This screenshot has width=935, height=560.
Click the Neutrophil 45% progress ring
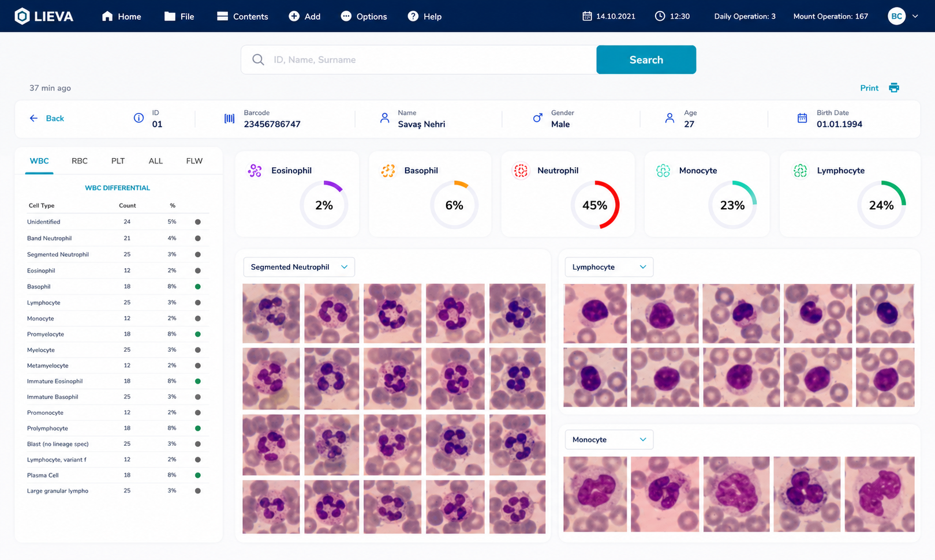594,205
